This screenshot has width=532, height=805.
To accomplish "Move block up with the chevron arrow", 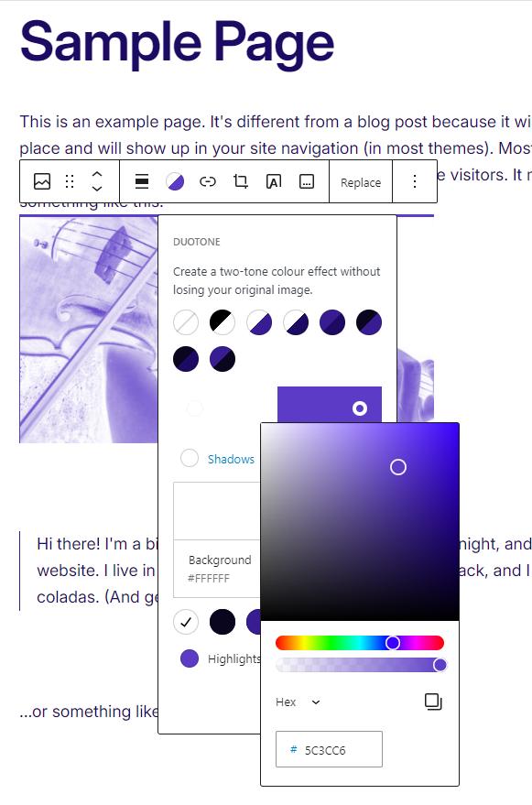I will 97,175.
